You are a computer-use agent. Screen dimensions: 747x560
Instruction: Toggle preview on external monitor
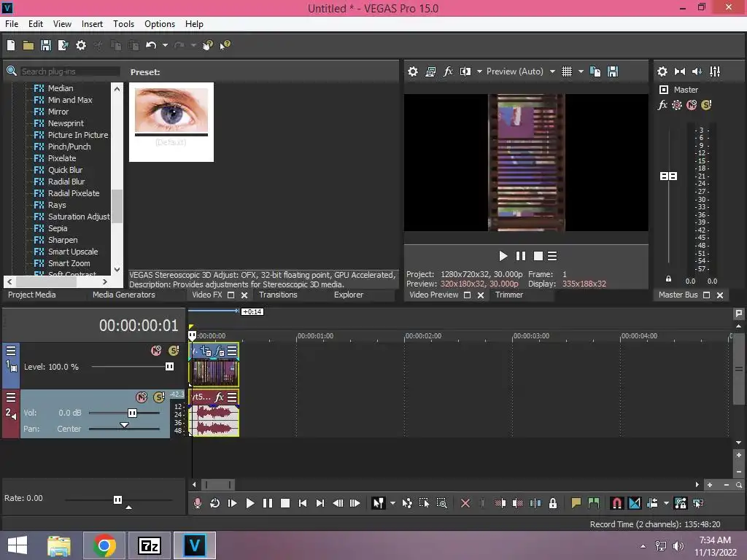(430, 71)
